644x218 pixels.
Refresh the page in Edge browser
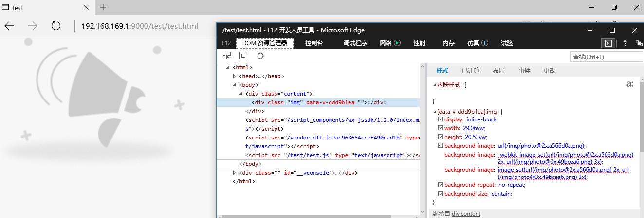[56, 26]
